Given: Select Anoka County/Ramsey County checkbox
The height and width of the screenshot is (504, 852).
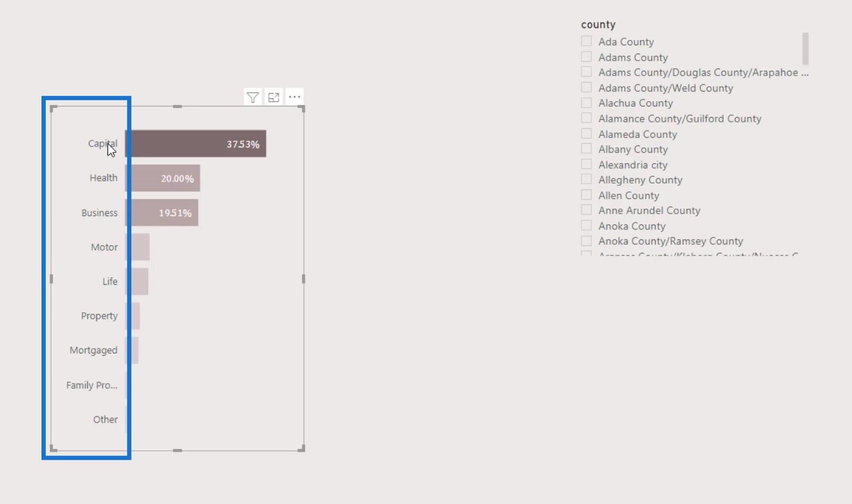Looking at the screenshot, I should click(586, 241).
